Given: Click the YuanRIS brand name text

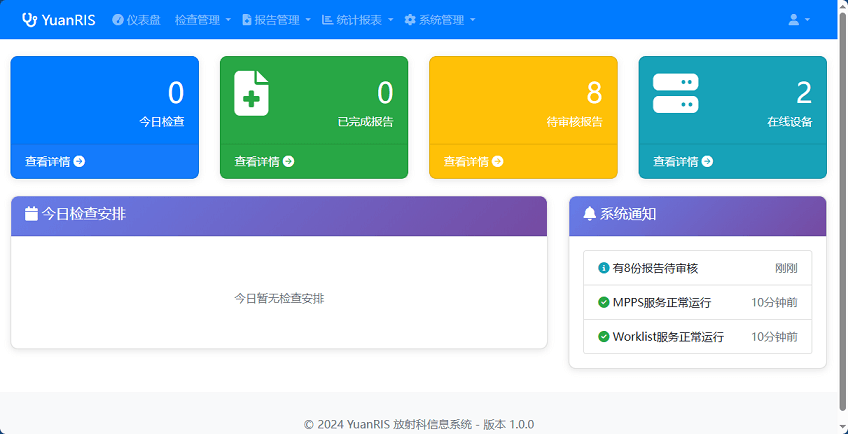Looking at the screenshot, I should (68, 20).
